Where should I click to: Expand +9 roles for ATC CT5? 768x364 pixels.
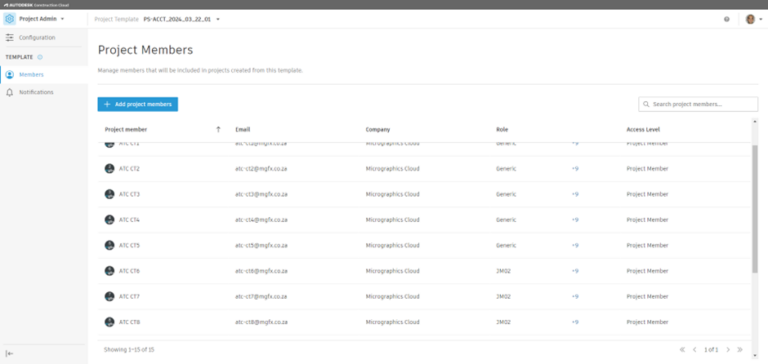coord(575,245)
